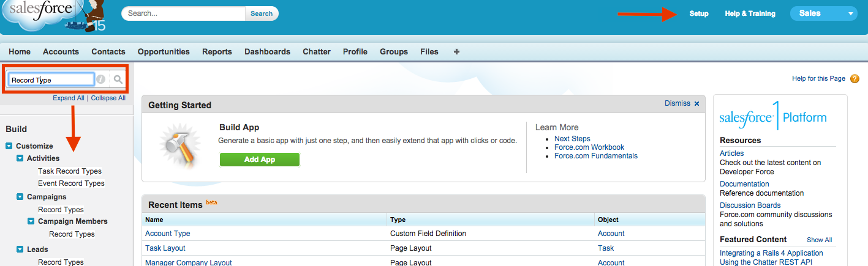Image resolution: width=868 pixels, height=266 pixels.
Task: Click the help question mark icon
Action: point(855,78)
